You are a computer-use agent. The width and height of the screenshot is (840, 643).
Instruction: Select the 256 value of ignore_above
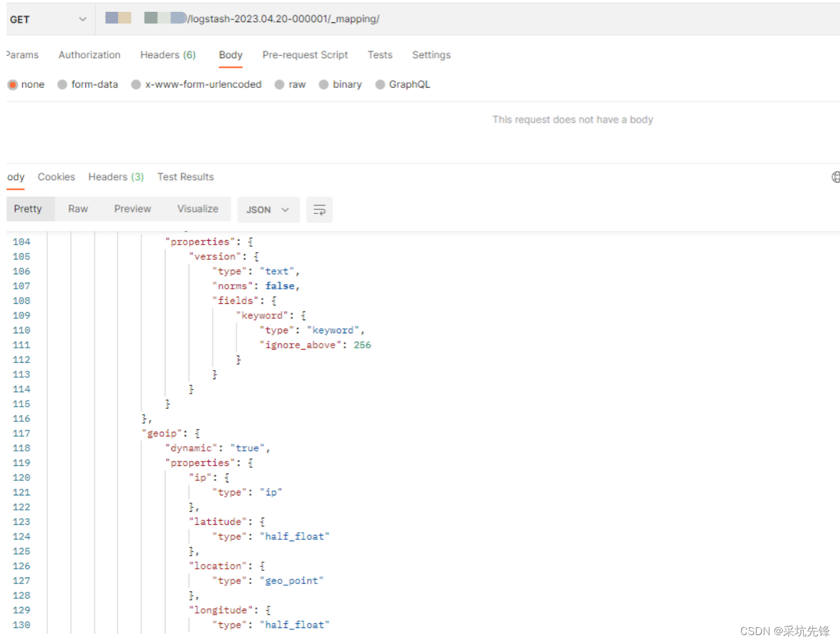[362, 345]
